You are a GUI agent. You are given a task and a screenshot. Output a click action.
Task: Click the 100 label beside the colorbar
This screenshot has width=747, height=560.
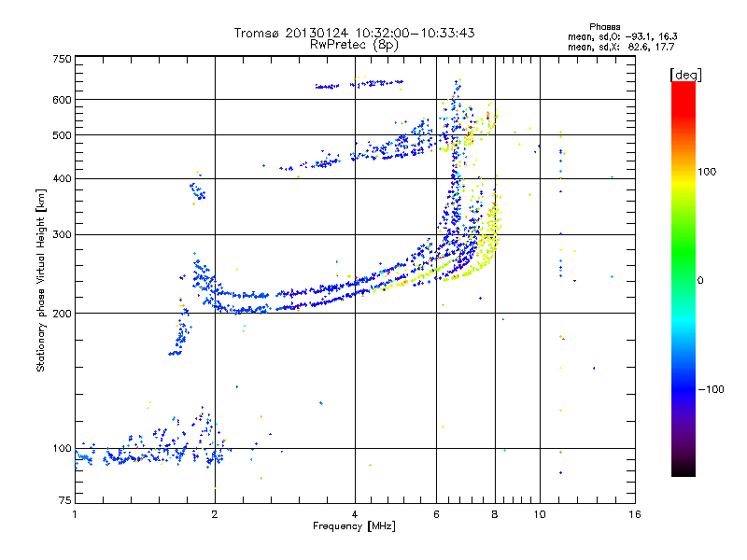point(707,172)
